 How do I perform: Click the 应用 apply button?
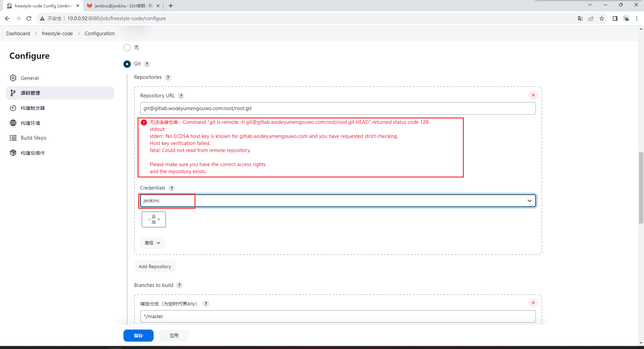pos(174,336)
